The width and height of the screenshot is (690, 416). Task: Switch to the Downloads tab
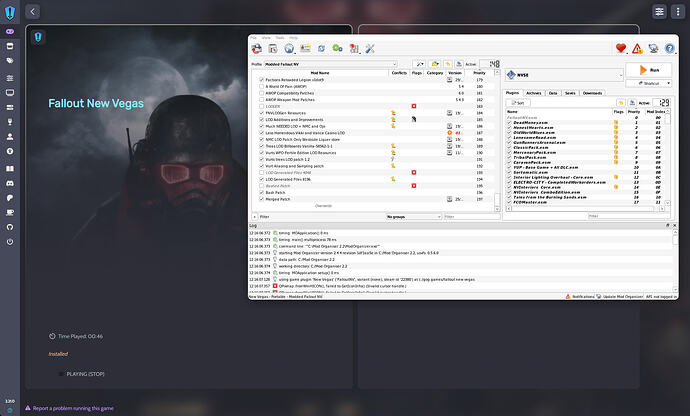click(x=593, y=93)
